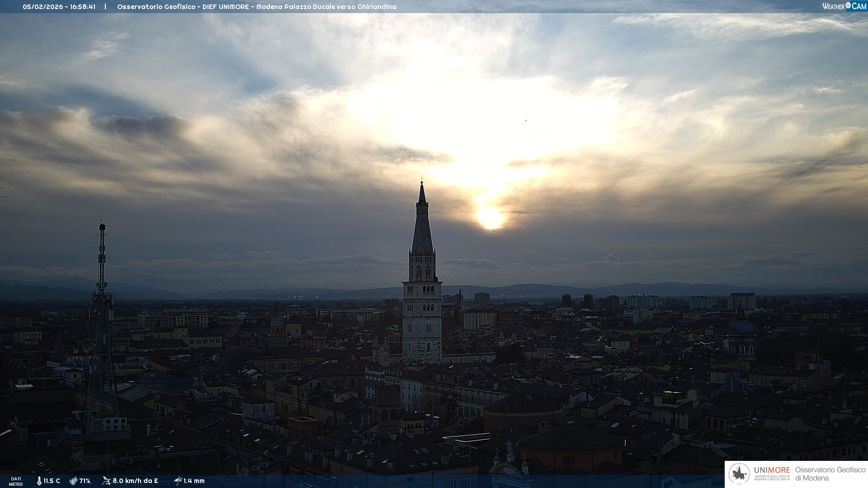Click the date and time stamp
This screenshot has width=868, height=488.
59,7
